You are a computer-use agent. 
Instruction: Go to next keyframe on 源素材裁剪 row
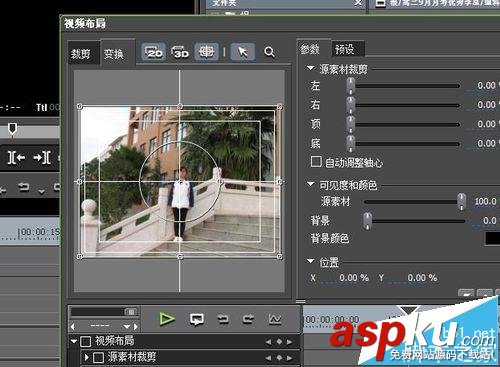click(x=290, y=358)
